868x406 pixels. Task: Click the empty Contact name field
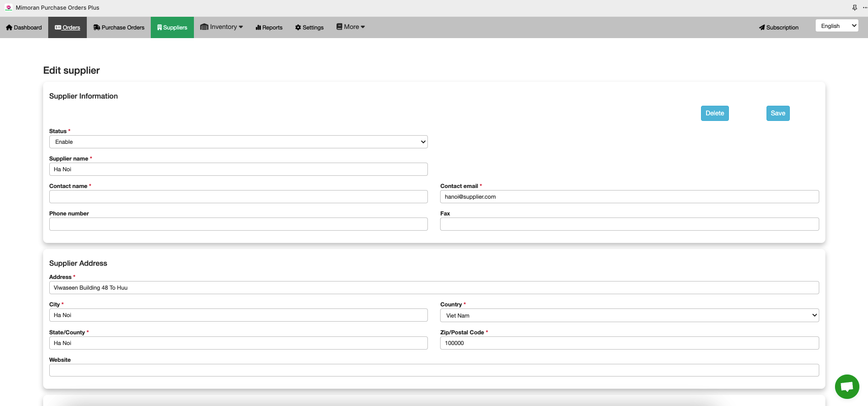[238, 197]
